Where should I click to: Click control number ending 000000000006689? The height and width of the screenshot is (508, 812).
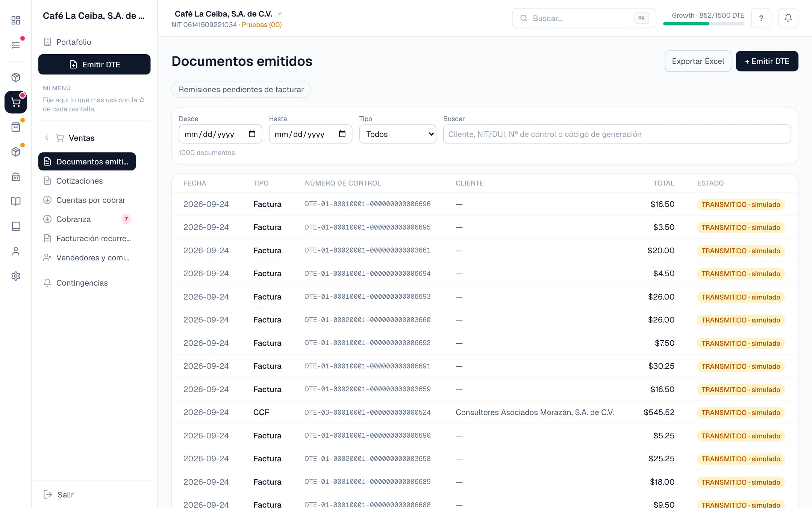coord(368,482)
